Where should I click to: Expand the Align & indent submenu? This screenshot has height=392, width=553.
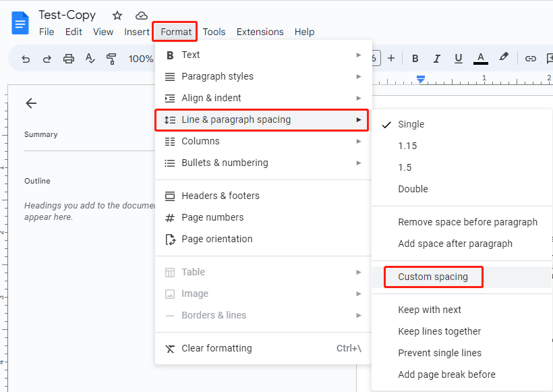(209, 98)
